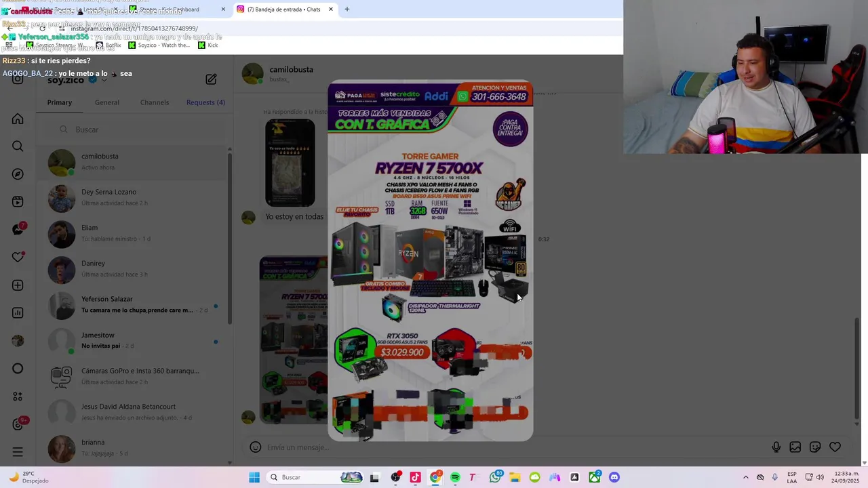Select the Bandeja de entrada Chats browser tab
This screenshot has width=868, height=488.
pyautogui.click(x=283, y=9)
